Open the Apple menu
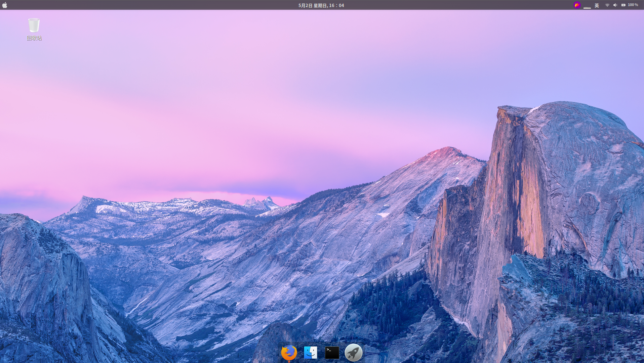Viewport: 644px width, 363px height. [5, 5]
